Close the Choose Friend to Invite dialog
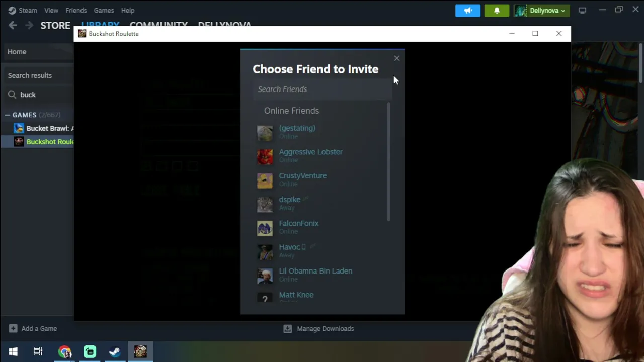This screenshot has width=644, height=362. click(x=397, y=58)
